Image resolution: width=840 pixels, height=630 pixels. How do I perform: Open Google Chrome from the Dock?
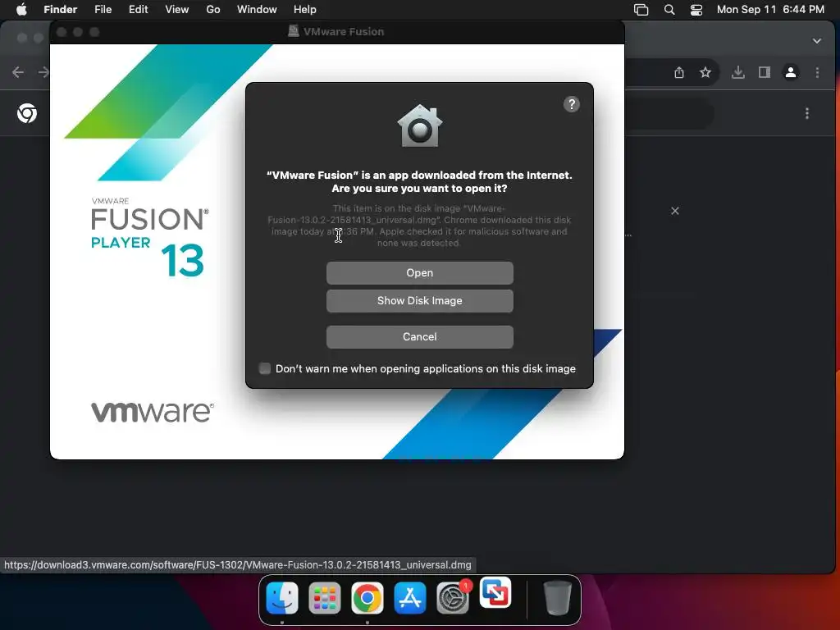pyautogui.click(x=367, y=597)
